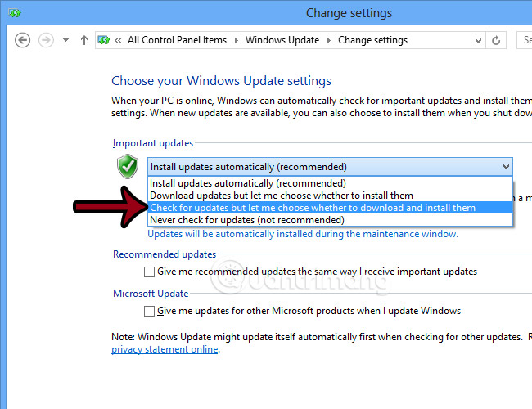The width and height of the screenshot is (532, 409).
Task: Expand arrow after Windows Update breadcrumb
Action: tap(329, 40)
